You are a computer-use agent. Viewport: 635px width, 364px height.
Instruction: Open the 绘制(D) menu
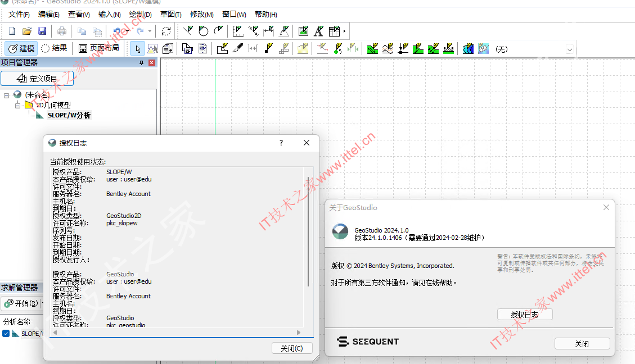(140, 15)
